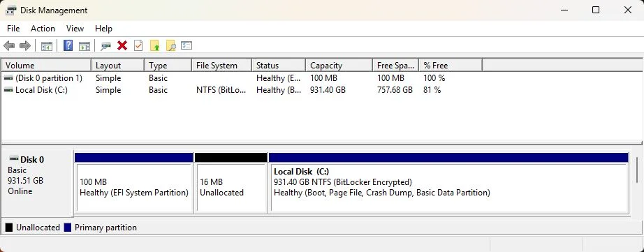Click the folder with green arrow icon
Image resolution: width=644 pixels, height=252 pixels.
(154, 45)
